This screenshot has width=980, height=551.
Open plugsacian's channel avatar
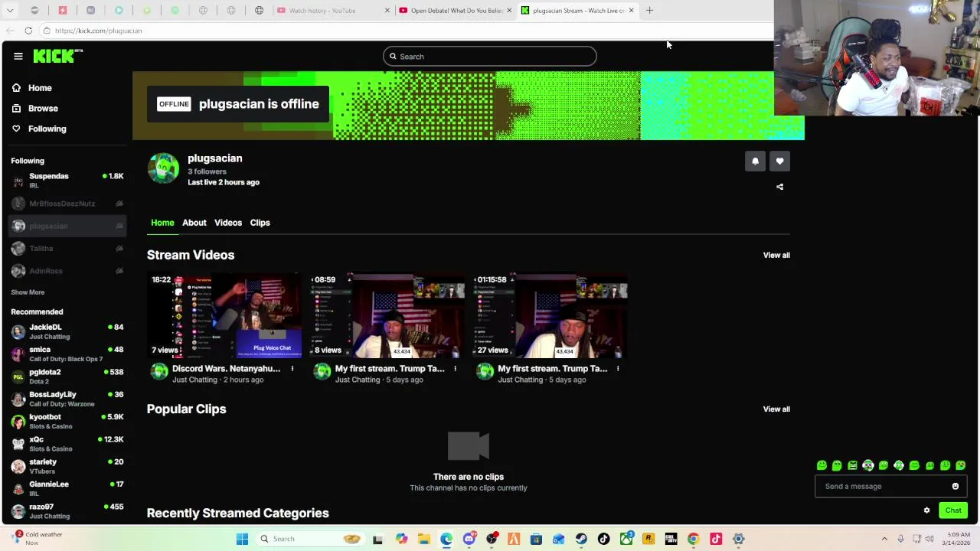pos(163,169)
